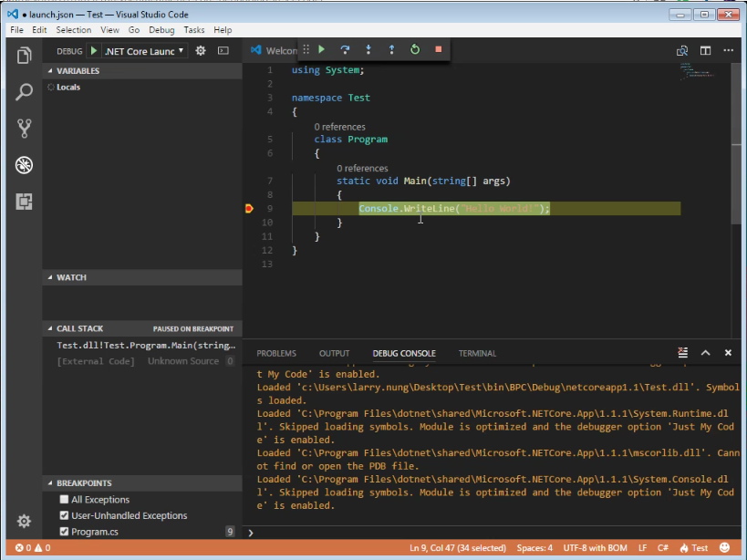Image resolution: width=747 pixels, height=560 pixels.
Task: Open the File menu
Action: (x=16, y=29)
